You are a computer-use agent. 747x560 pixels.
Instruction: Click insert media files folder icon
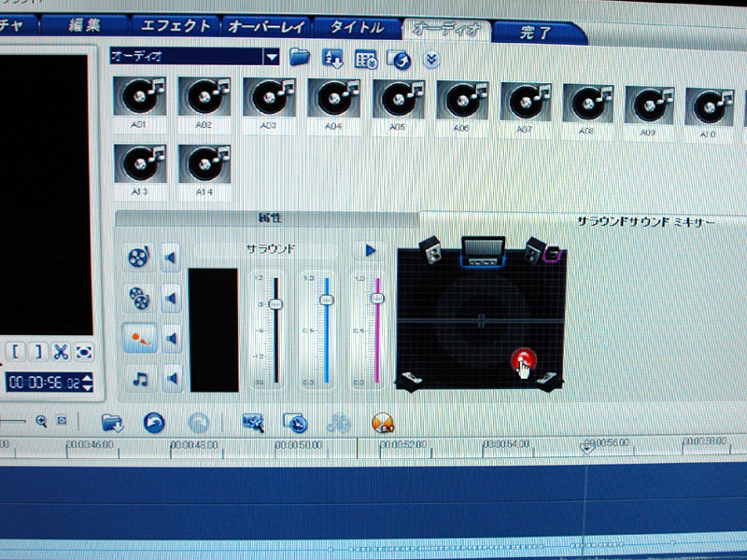point(112,423)
